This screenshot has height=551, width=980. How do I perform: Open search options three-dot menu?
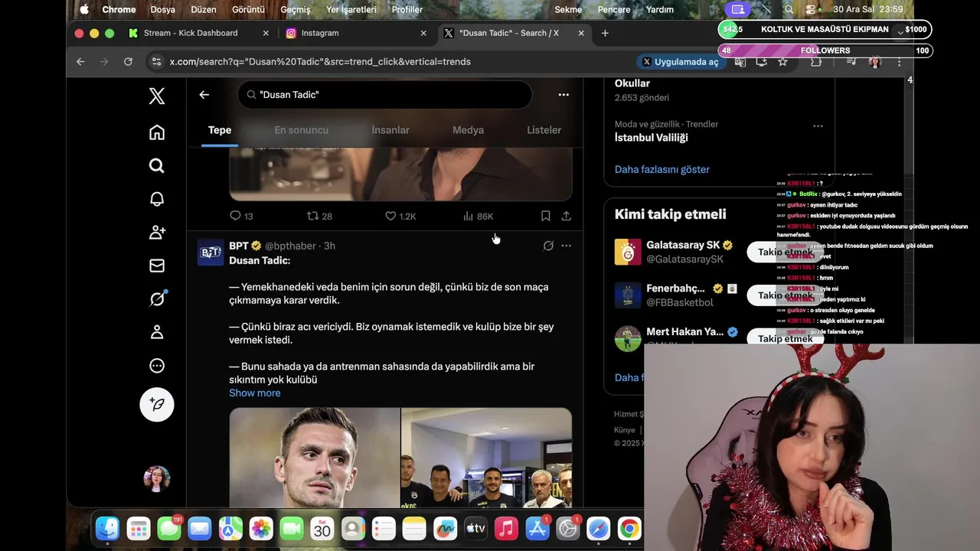coord(563,95)
